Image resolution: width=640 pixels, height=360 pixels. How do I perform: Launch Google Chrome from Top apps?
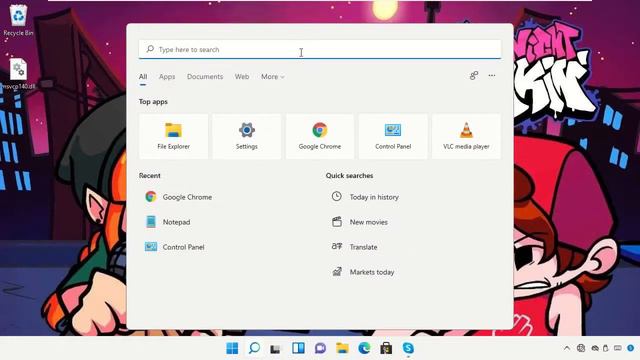click(320, 136)
